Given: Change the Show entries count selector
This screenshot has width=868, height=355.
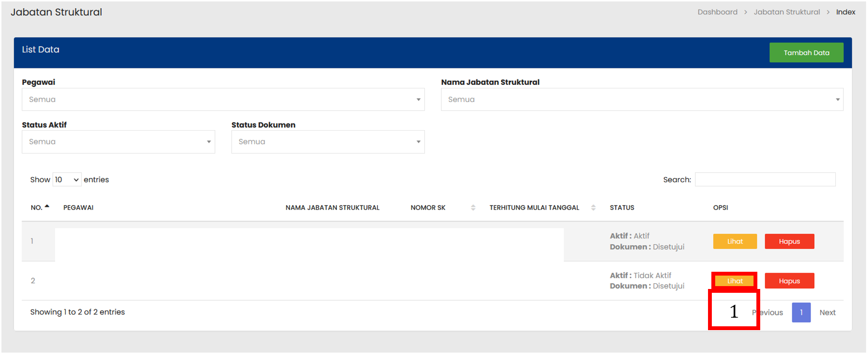Looking at the screenshot, I should tap(67, 180).
